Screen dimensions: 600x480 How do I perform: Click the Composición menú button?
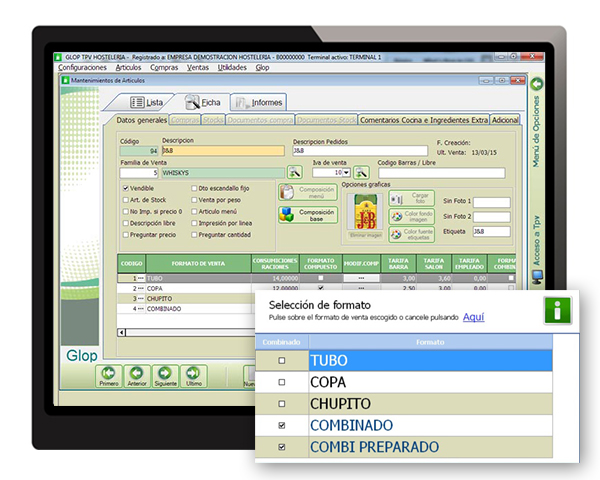pyautogui.click(x=308, y=192)
